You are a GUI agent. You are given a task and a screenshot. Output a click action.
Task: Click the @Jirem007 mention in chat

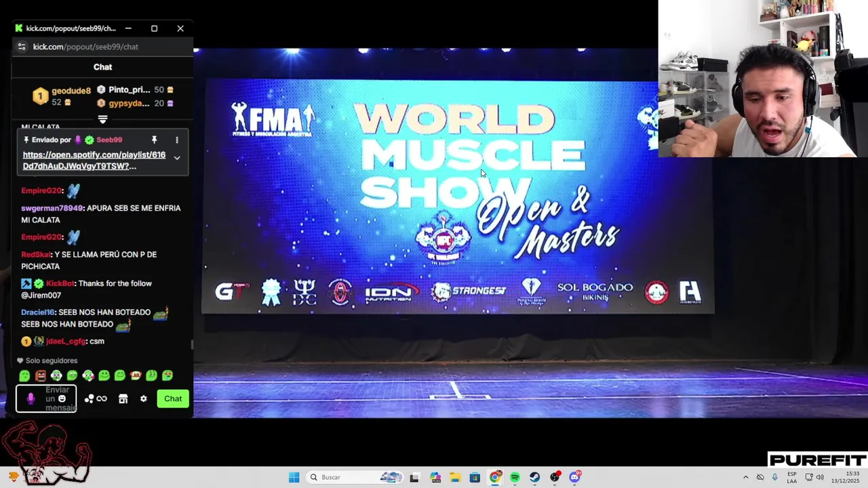[x=41, y=296]
